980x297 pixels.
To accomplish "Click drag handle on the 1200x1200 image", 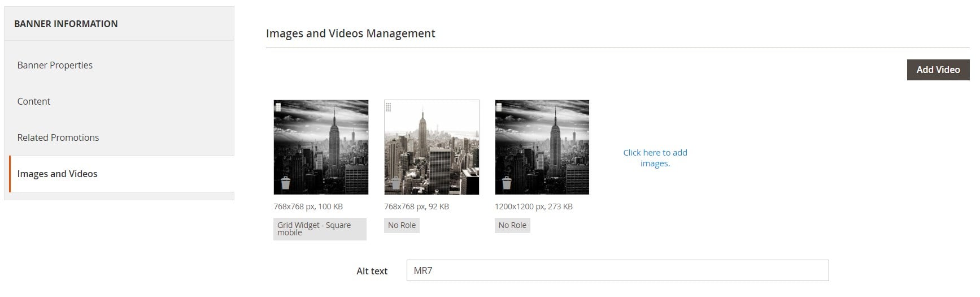I will pyautogui.click(x=499, y=107).
